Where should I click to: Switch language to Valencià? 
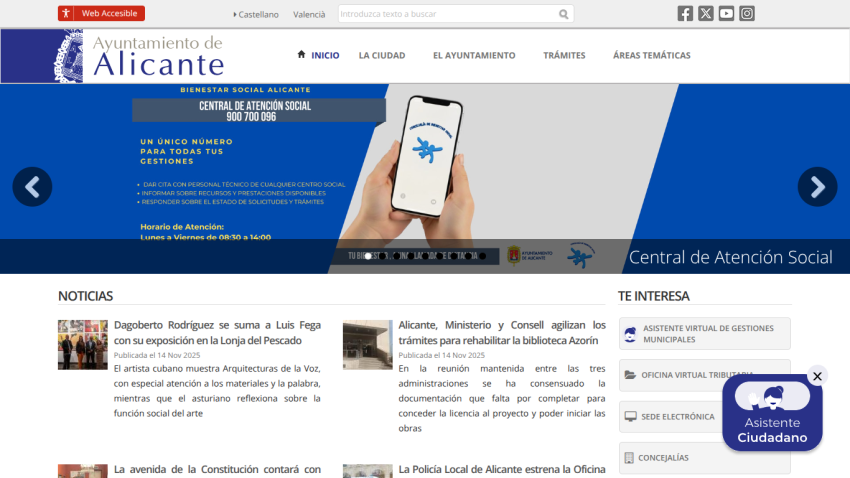pyautogui.click(x=309, y=15)
